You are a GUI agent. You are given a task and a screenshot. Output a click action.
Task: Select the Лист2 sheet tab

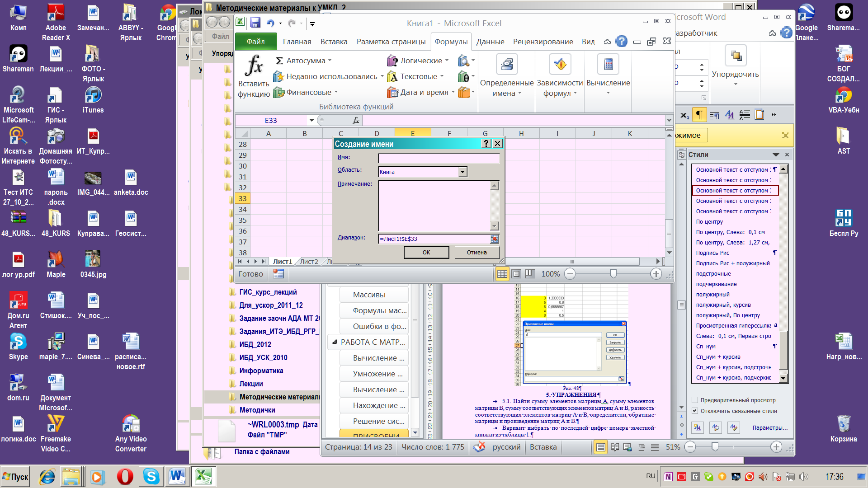pyautogui.click(x=309, y=262)
